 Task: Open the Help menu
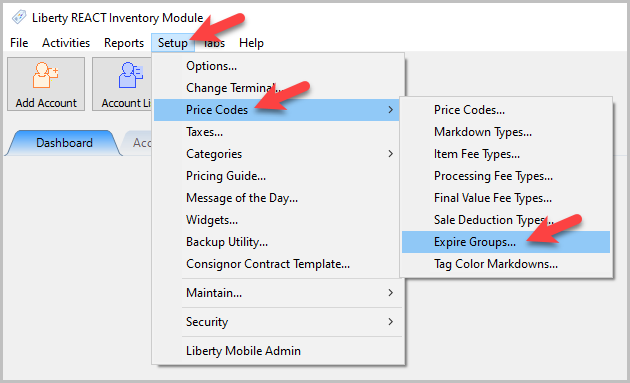click(x=251, y=43)
